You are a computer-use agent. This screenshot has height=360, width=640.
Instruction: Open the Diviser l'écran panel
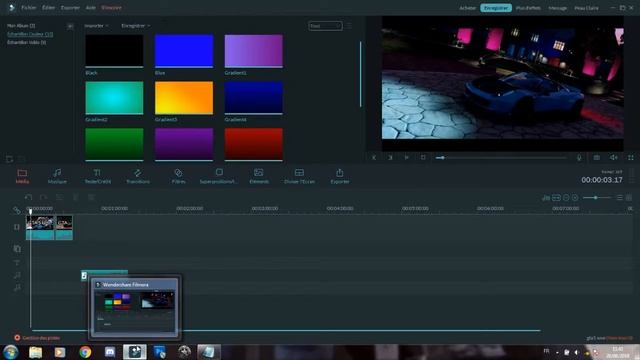[x=299, y=176]
